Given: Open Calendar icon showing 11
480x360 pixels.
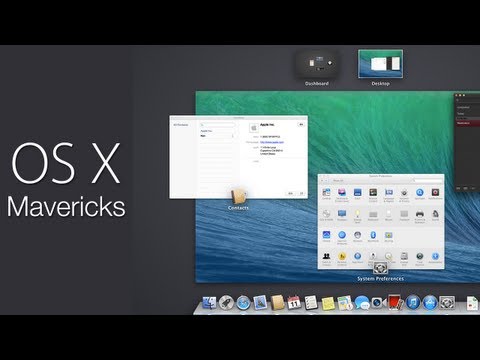Looking at the screenshot, I should click(294, 303).
